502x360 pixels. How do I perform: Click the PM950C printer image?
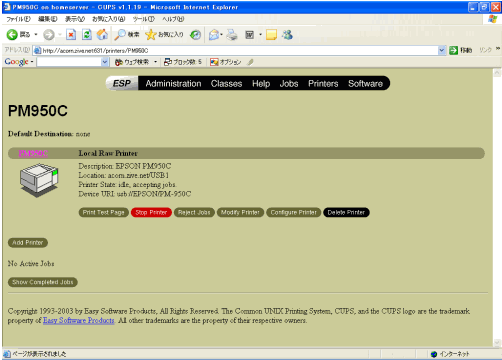(x=39, y=180)
